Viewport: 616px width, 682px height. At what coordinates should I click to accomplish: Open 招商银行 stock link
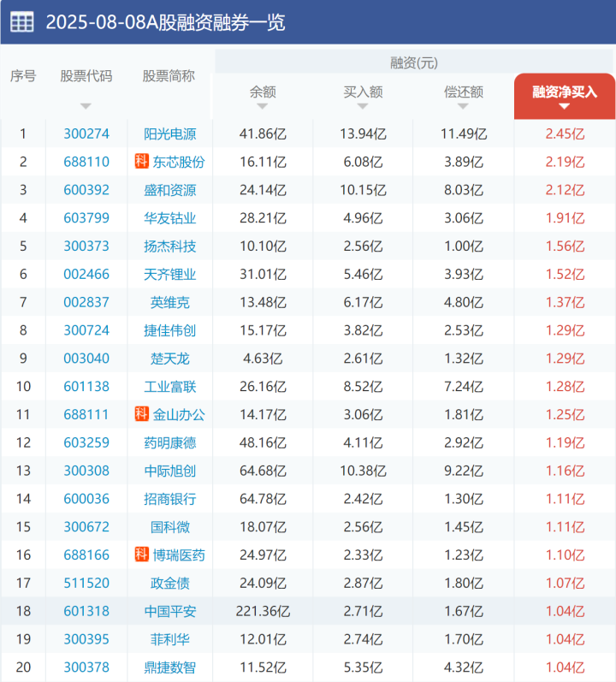(x=170, y=499)
